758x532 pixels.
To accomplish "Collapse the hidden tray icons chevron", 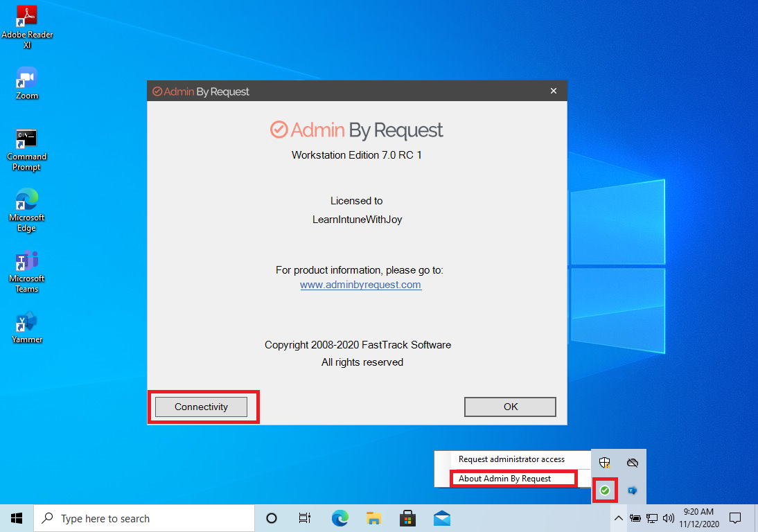I will click(618, 518).
